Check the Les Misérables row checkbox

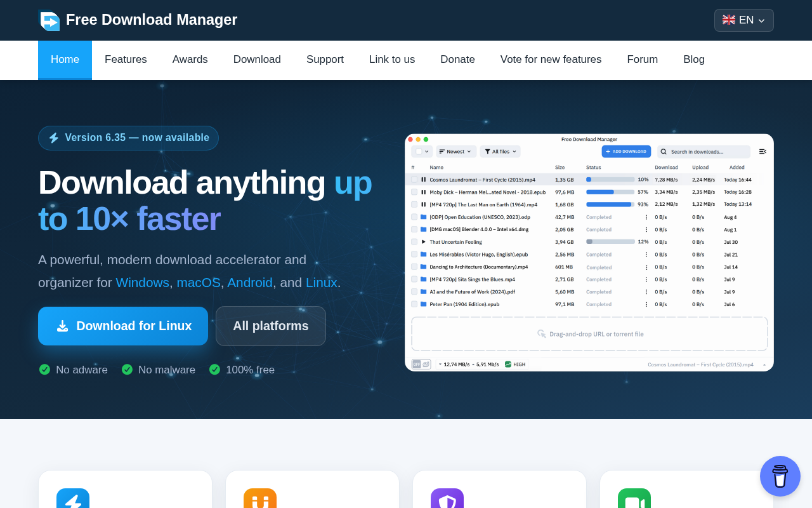coord(414,255)
